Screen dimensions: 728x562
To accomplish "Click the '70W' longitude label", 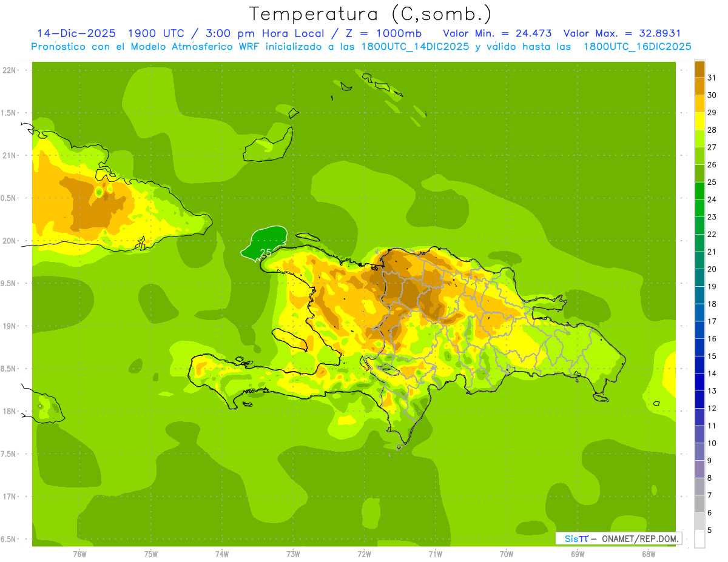I will [x=507, y=554].
